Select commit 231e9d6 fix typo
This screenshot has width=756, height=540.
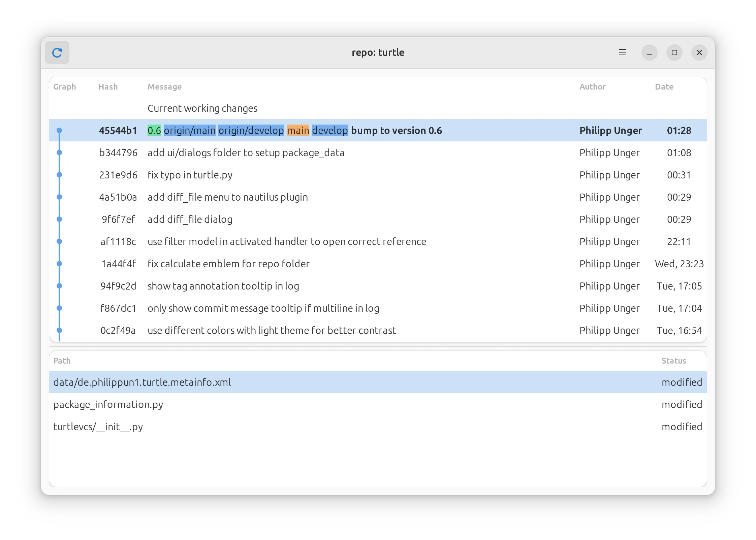tap(190, 175)
